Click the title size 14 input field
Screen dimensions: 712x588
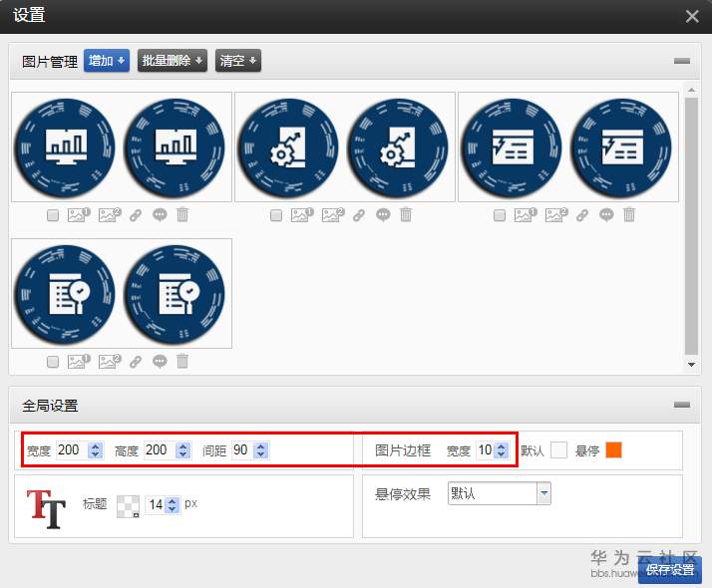point(156,504)
